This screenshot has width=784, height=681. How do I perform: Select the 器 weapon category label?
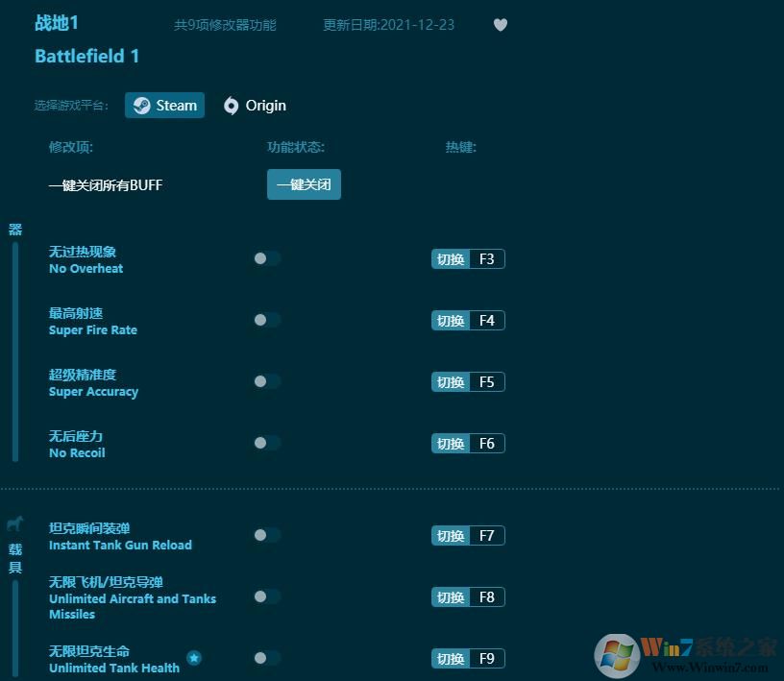tap(15, 230)
